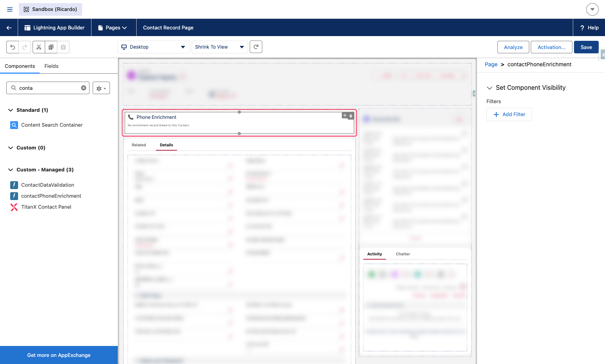Open the Desktop form factor dropdown
This screenshot has width=605, height=364.
coord(154,47)
